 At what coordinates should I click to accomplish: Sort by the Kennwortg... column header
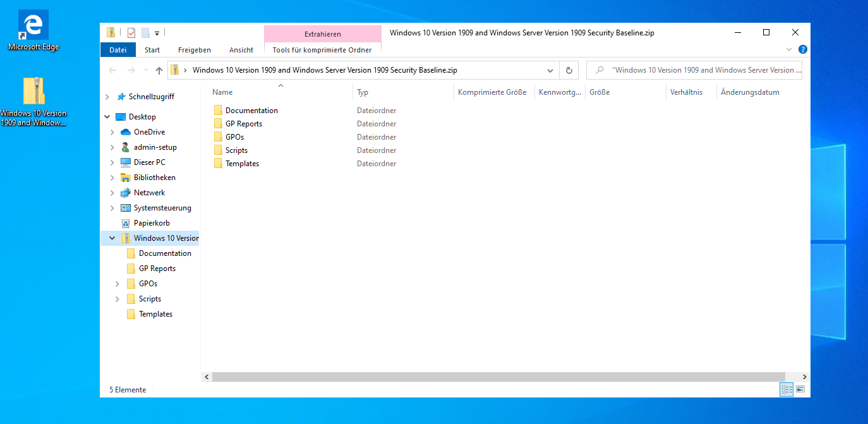click(560, 92)
